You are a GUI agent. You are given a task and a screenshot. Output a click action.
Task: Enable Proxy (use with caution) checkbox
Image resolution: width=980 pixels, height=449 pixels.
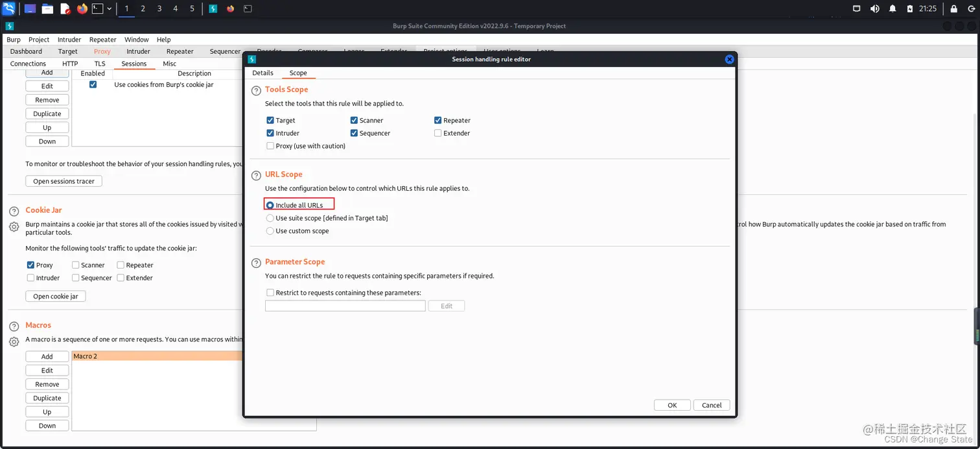(270, 146)
